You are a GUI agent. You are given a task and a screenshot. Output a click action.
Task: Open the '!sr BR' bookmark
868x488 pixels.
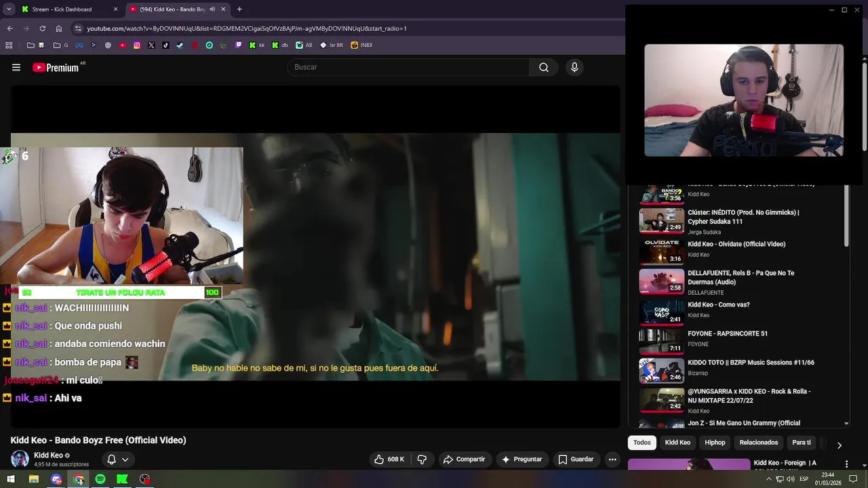coord(332,45)
